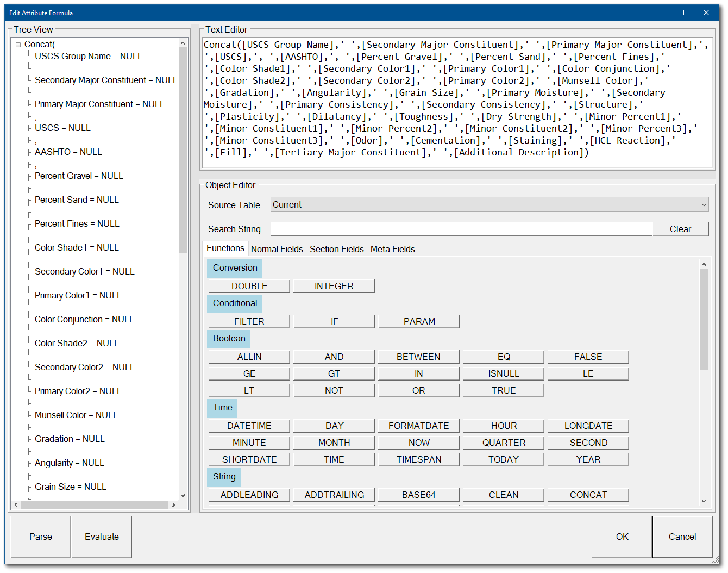The height and width of the screenshot is (573, 728).
Task: Evaluate the formula
Action: point(102,537)
